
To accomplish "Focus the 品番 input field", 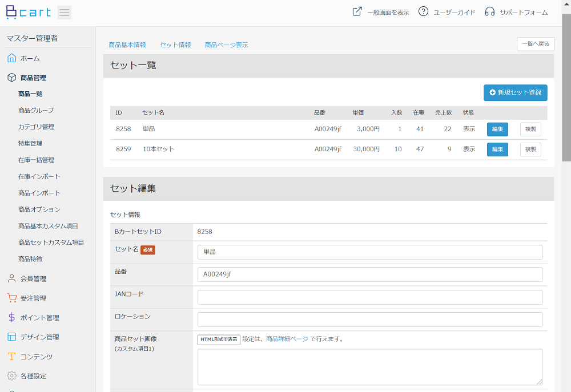I will click(370, 274).
